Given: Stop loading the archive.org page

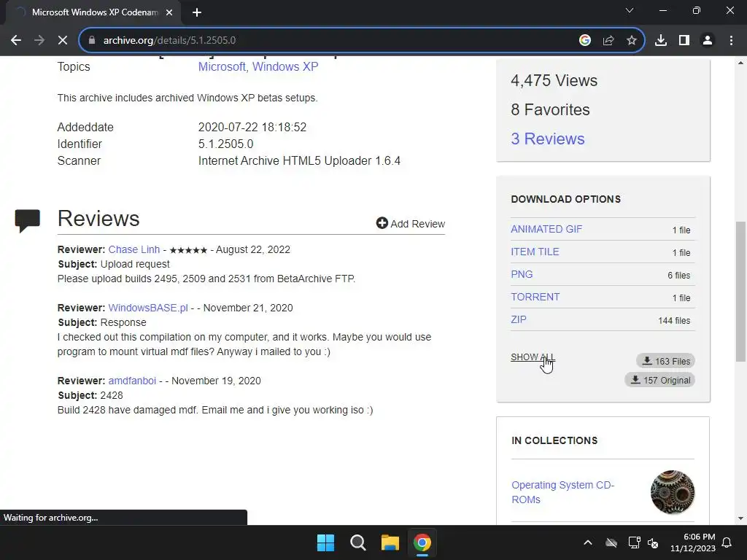Looking at the screenshot, I should (x=63, y=41).
